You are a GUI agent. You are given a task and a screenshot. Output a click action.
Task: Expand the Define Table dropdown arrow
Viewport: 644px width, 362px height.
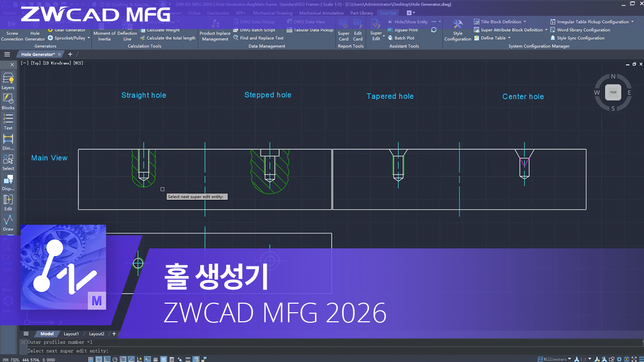coord(509,38)
